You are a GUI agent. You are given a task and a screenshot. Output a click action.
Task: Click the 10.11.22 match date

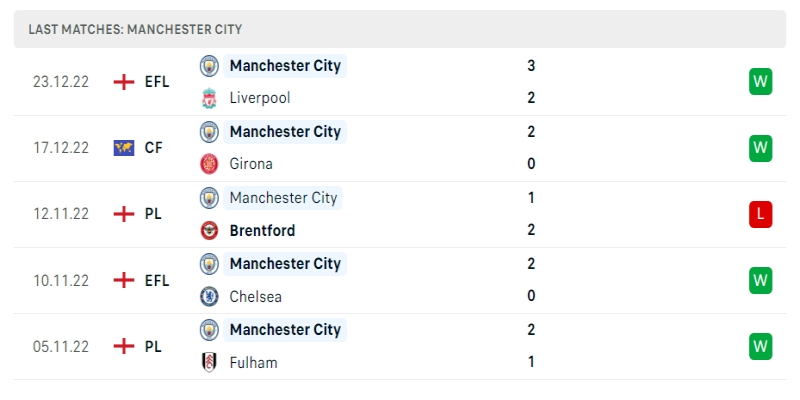[x=61, y=280]
